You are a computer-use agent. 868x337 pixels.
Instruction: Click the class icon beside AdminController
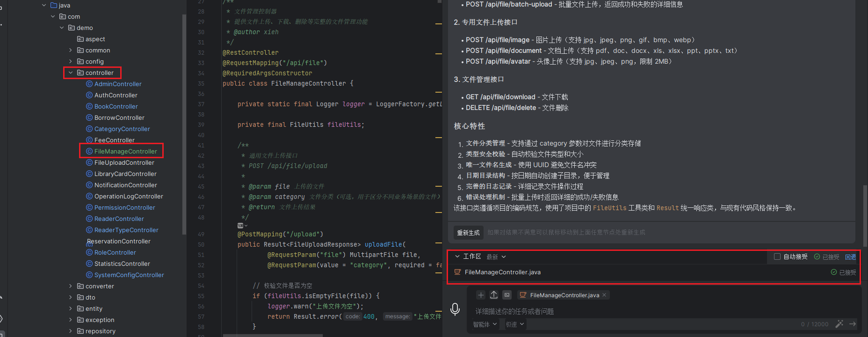tap(89, 84)
